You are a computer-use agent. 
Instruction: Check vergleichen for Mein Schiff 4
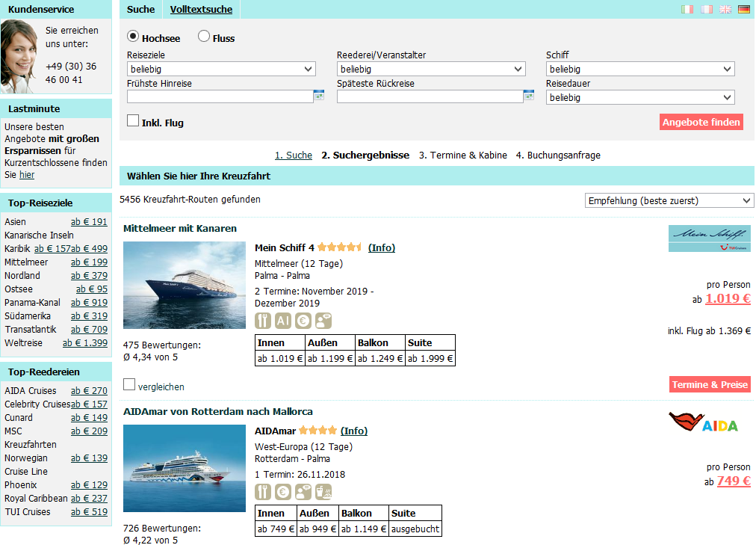(x=129, y=384)
